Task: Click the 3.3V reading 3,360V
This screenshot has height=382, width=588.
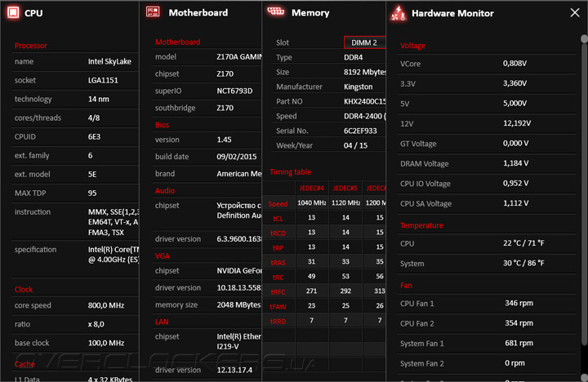Action: 514,83
